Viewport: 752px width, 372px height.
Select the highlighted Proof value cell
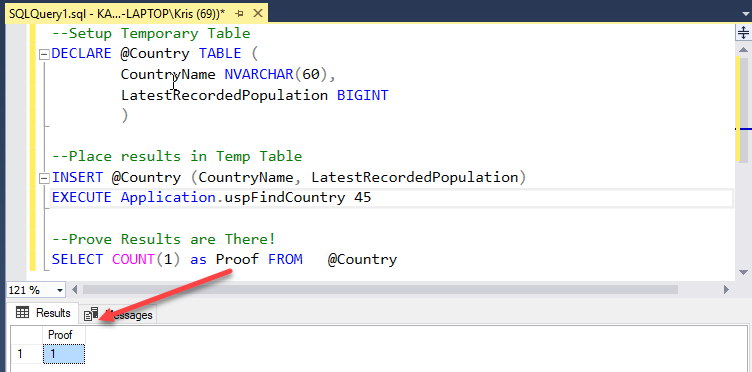pyautogui.click(x=64, y=354)
